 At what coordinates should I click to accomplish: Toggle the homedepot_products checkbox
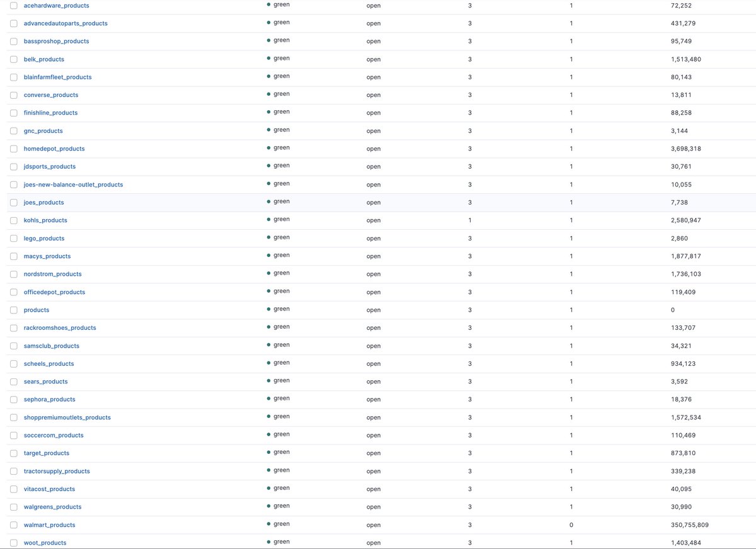point(14,149)
